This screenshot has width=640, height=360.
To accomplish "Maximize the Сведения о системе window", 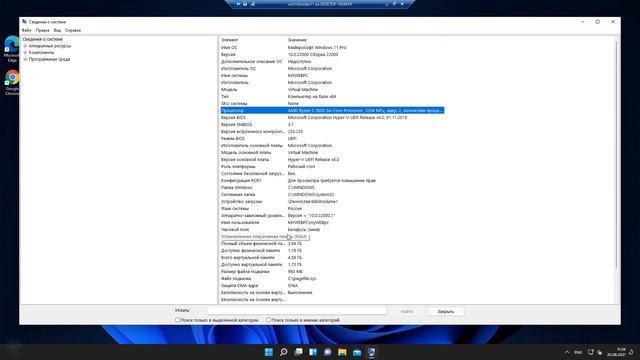I will (x=598, y=22).
